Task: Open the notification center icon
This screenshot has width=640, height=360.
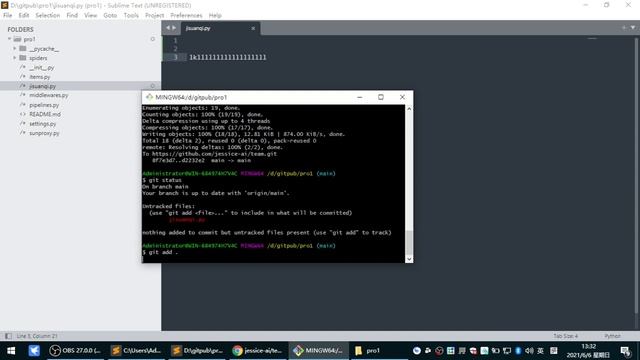Action: pos(625,351)
